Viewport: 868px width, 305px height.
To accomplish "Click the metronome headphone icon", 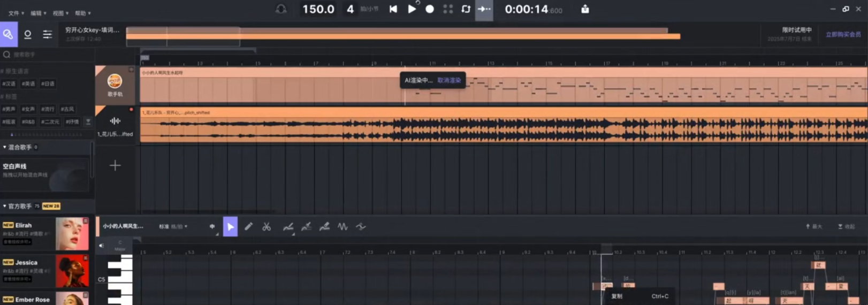I will pos(281,9).
